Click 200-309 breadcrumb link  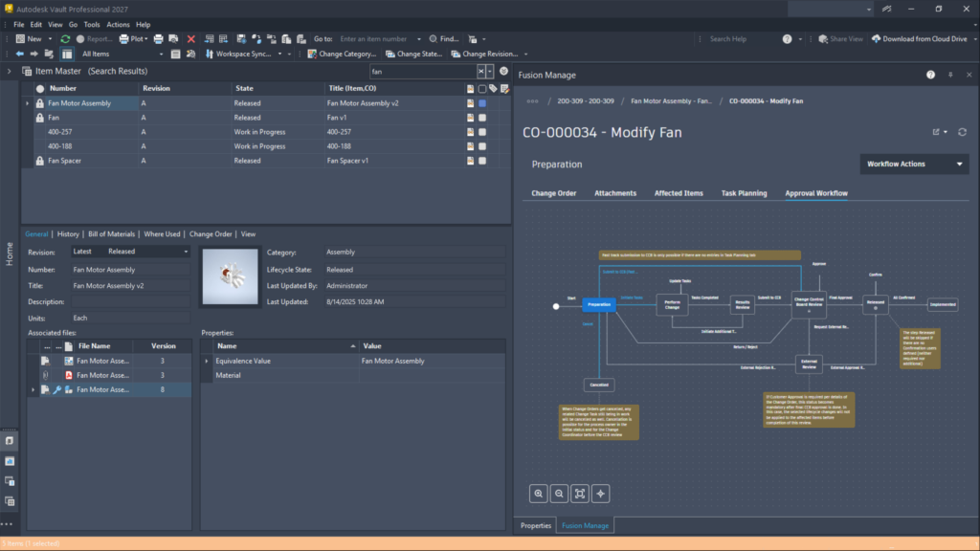585,101
